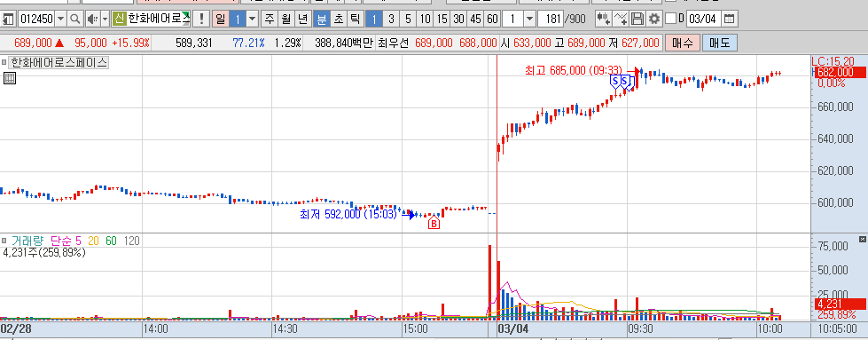
Task: Open the calendar date picker icon
Action: pos(730,20)
